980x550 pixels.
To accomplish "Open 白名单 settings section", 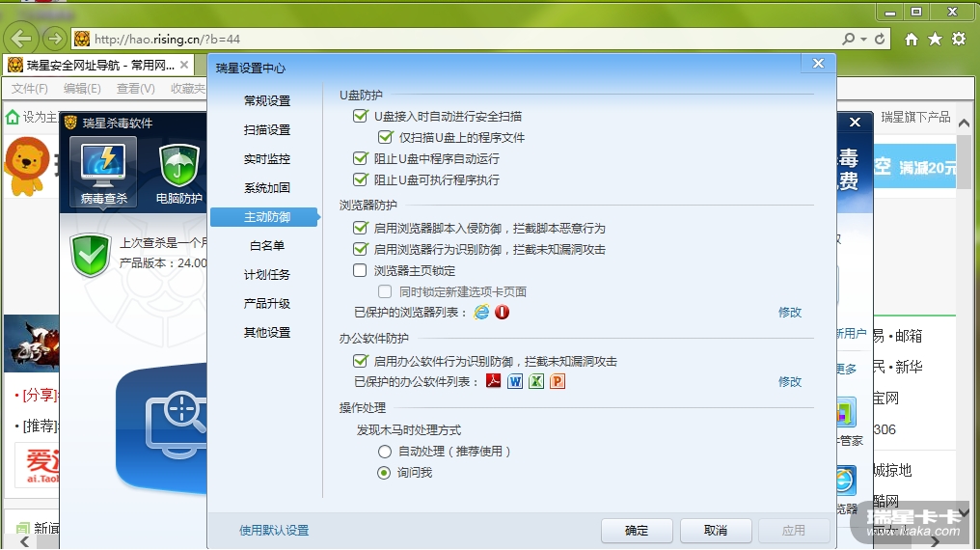I will coord(267,246).
